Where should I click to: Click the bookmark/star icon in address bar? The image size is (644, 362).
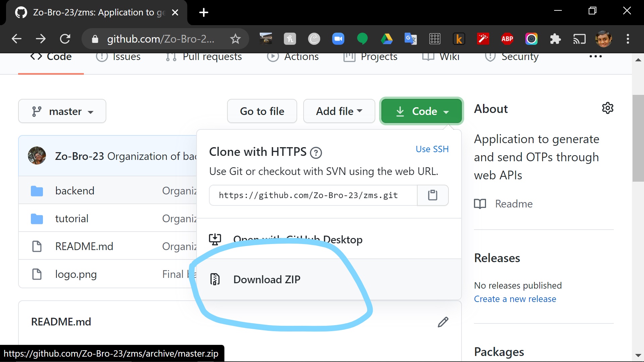pyautogui.click(x=234, y=39)
